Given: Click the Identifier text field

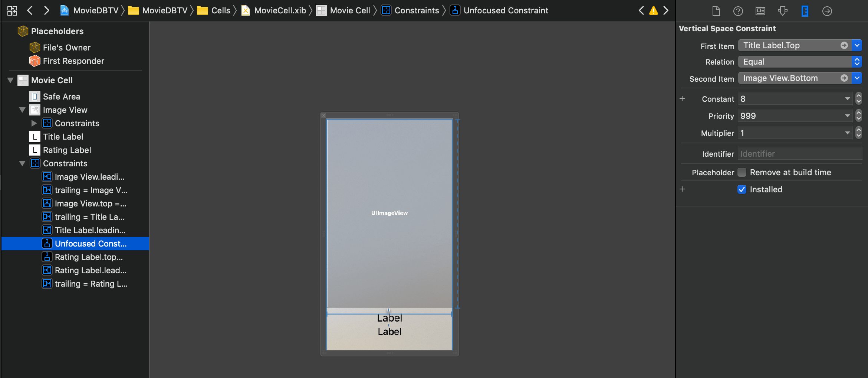Looking at the screenshot, I should [800, 154].
